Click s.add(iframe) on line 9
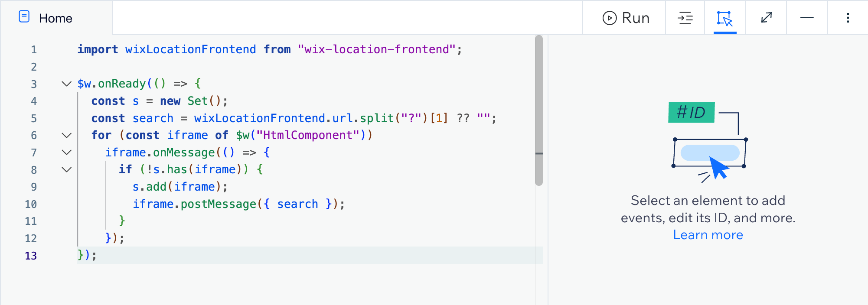This screenshot has width=868, height=305. (x=177, y=187)
